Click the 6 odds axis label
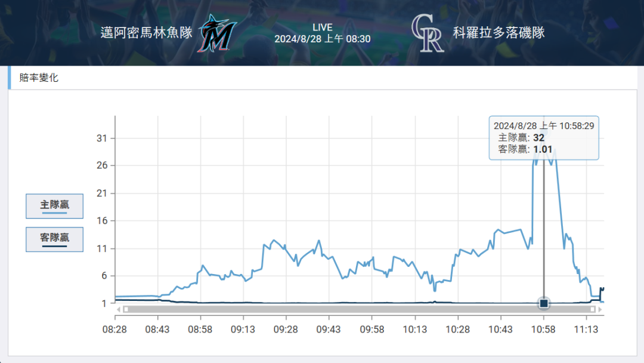644x363 pixels. tap(104, 275)
